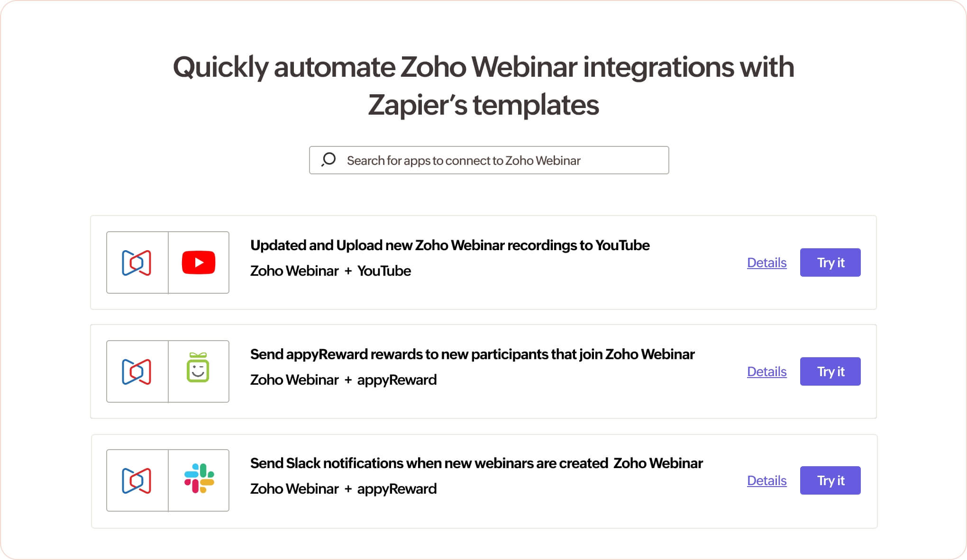Click the search field for connecting apps
Viewport: 967px width, 560px height.
(x=488, y=160)
